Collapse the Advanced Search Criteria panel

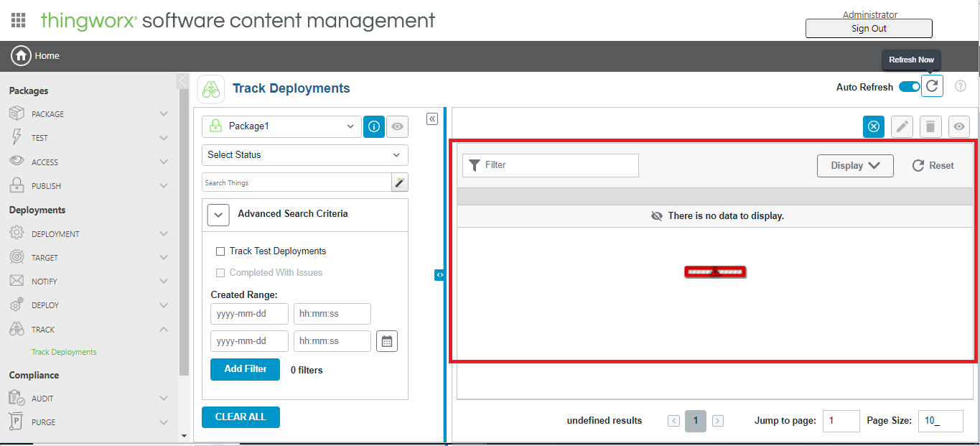point(218,214)
